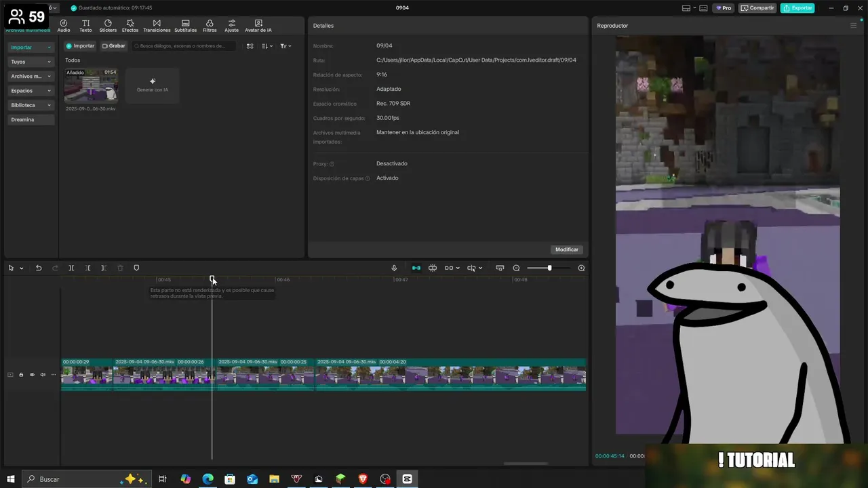Expand the Tuyos sidebar section
This screenshot has height=488, width=868.
(x=31, y=62)
